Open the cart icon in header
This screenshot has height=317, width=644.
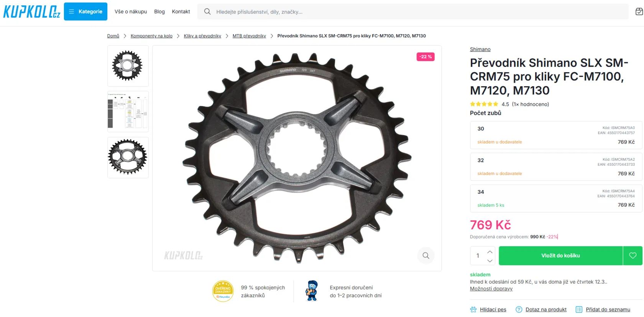click(x=639, y=12)
